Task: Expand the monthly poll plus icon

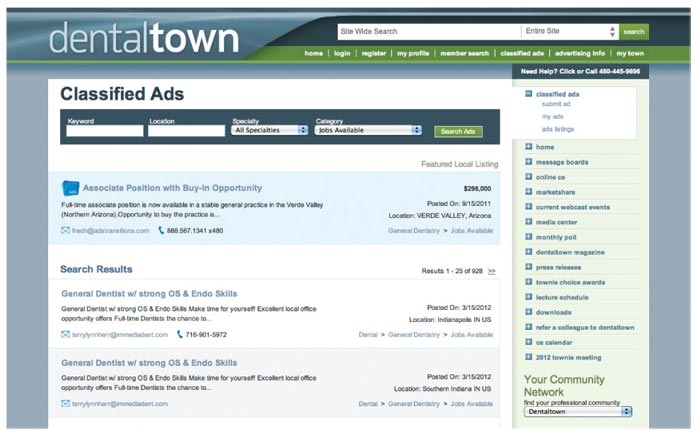Action: 529,237
